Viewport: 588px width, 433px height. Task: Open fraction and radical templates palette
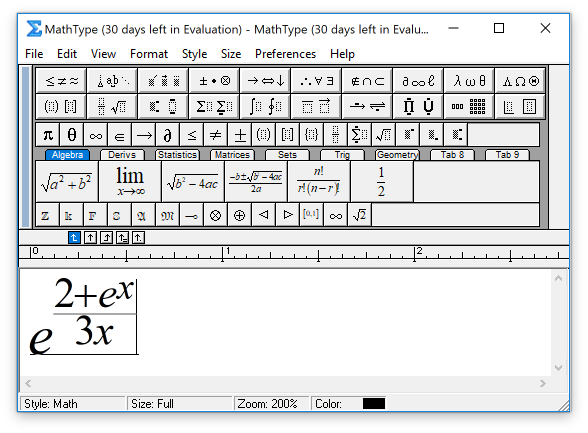[x=112, y=106]
